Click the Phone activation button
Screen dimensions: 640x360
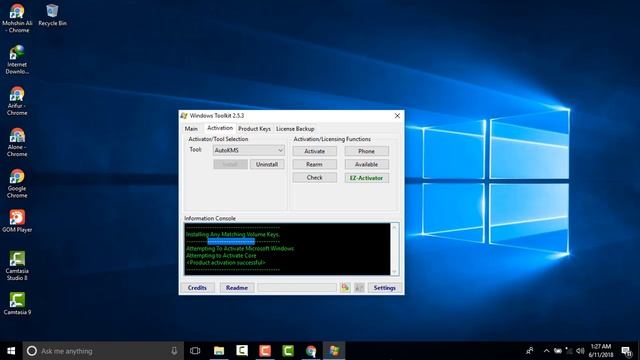click(367, 151)
